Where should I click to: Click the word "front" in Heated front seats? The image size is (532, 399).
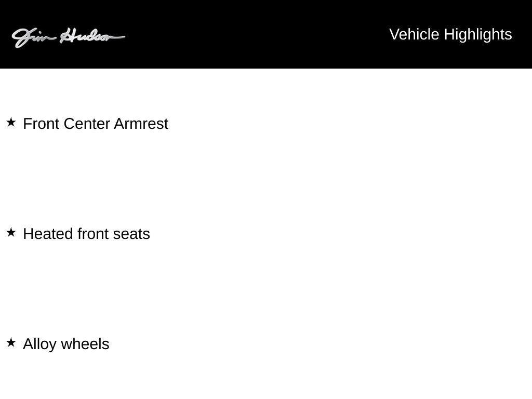point(93,234)
